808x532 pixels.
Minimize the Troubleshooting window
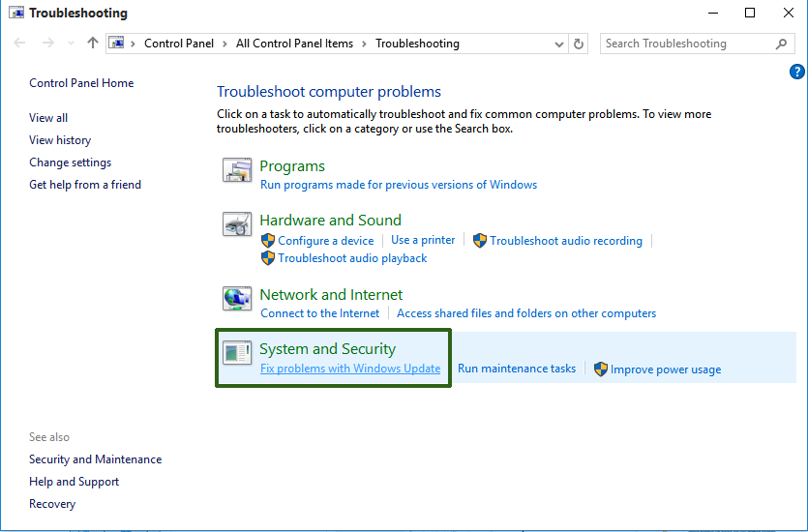tap(713, 13)
